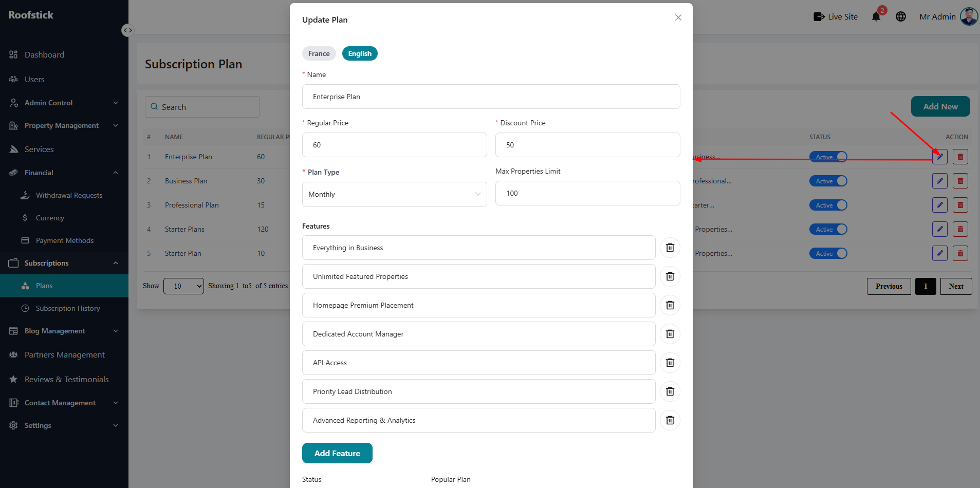Go to the Next page

click(956, 286)
